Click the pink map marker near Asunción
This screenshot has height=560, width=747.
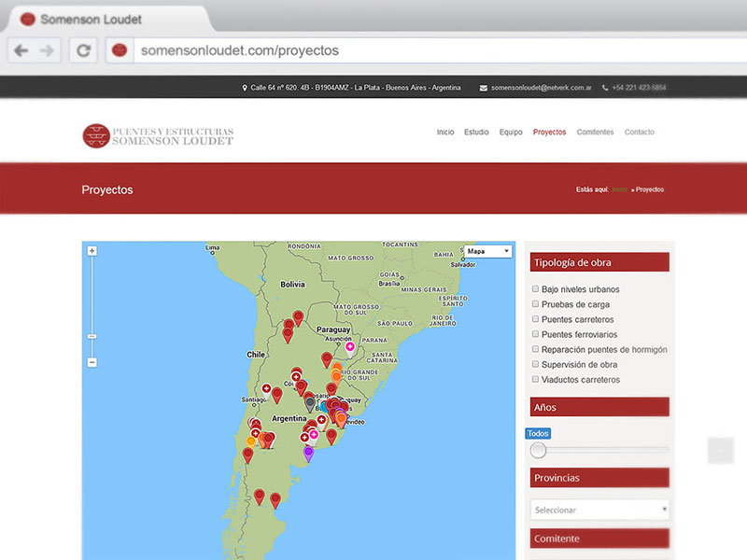[350, 346]
